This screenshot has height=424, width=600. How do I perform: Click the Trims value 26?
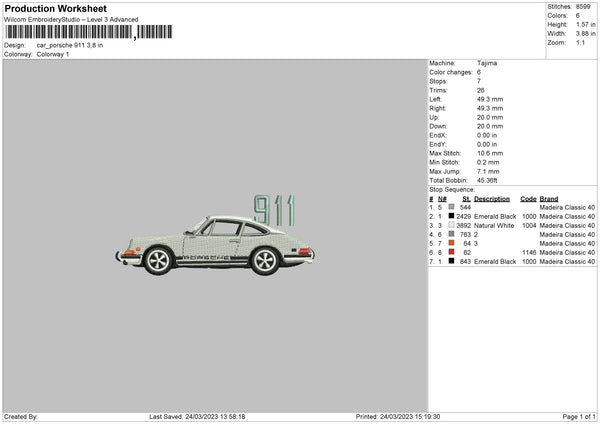click(x=481, y=90)
